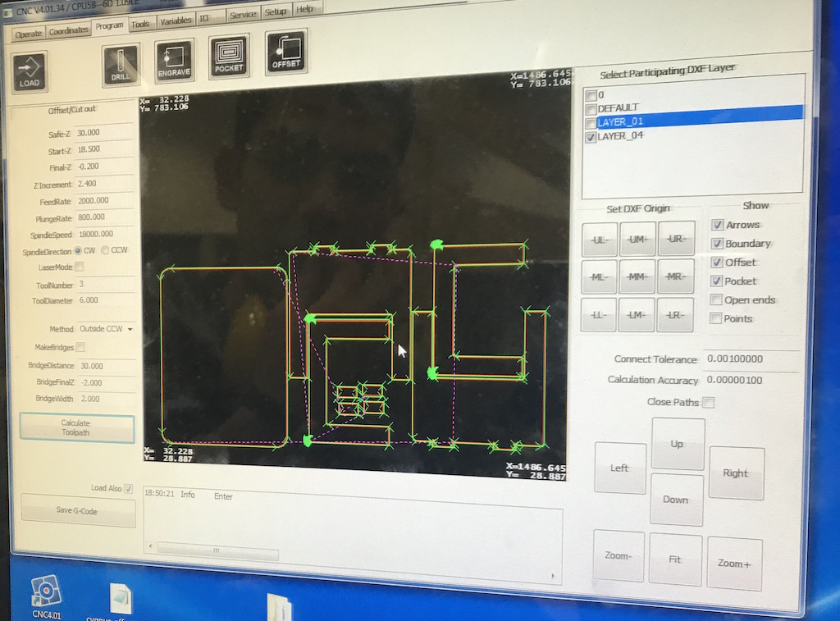Toggle the Arrows show checkbox
The image size is (840, 621).
[718, 225]
